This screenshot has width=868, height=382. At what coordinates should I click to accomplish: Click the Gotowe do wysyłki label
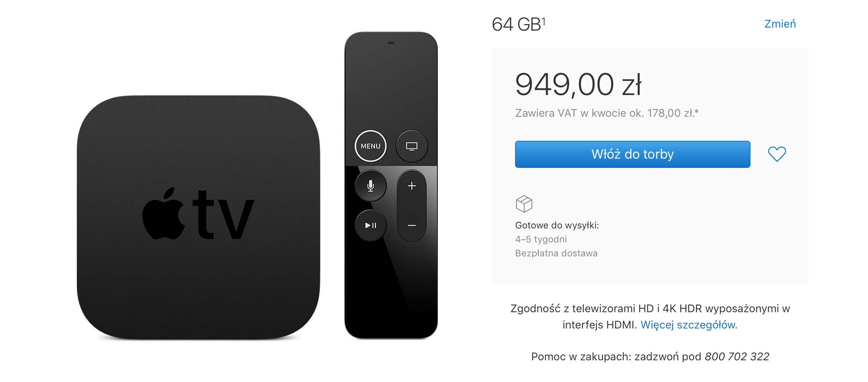pos(557,225)
